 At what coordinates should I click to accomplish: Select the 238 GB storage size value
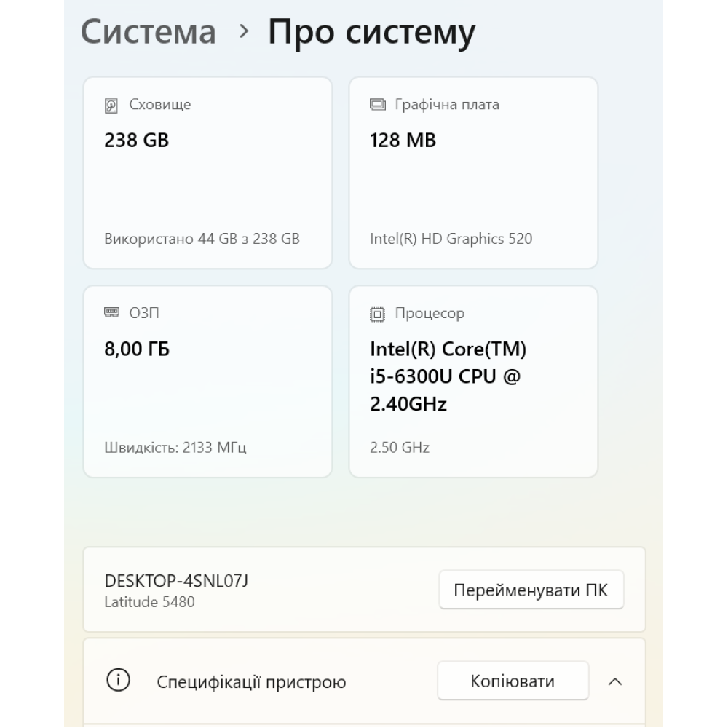point(137,140)
